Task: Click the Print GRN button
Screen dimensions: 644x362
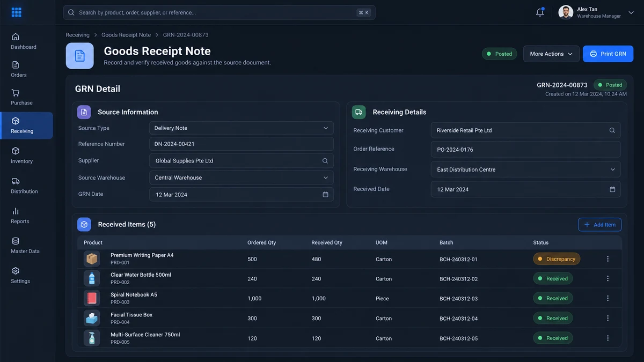Action: point(608,54)
